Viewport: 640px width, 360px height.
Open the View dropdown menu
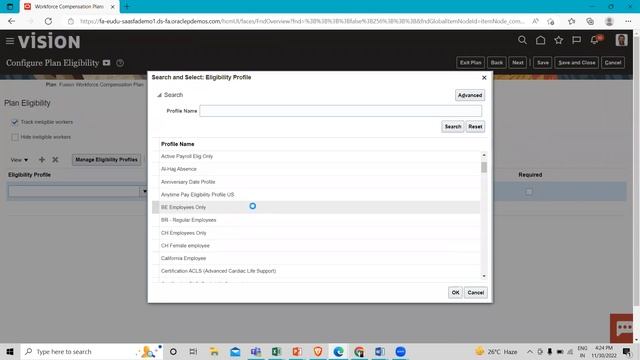[19, 160]
